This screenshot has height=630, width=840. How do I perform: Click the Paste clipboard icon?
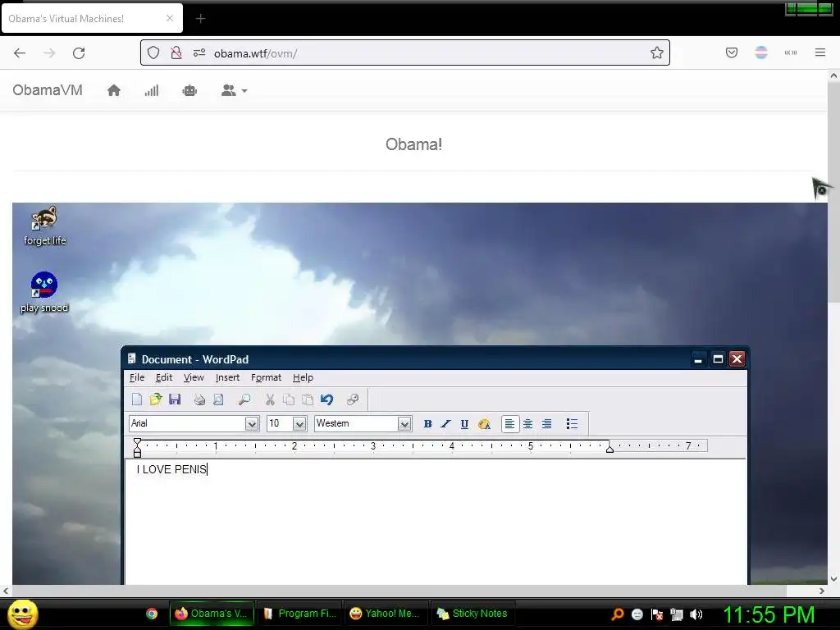[x=308, y=399]
